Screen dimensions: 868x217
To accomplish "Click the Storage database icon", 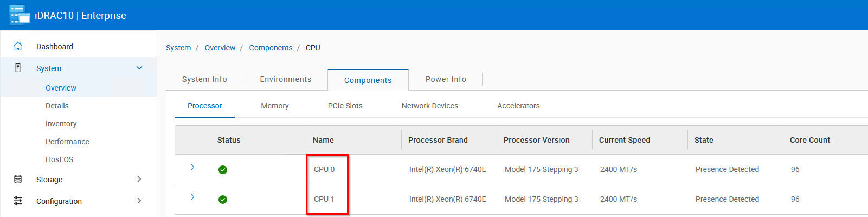I will [18, 180].
